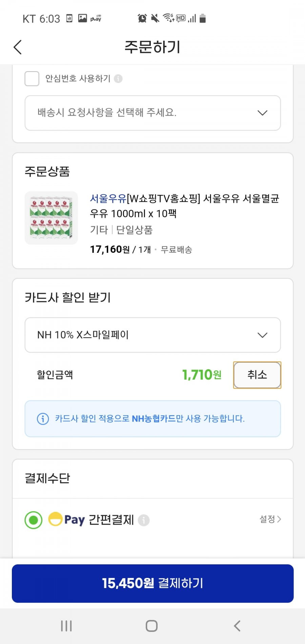Open 배송시 요청사항 dropdown
The height and width of the screenshot is (644, 305).
153,113
